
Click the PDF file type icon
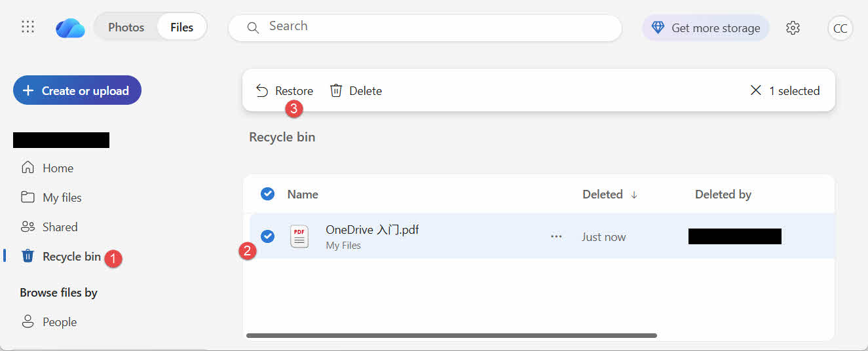pyautogui.click(x=299, y=236)
